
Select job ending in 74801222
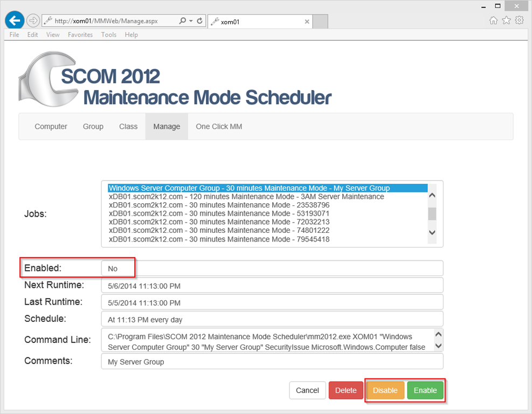click(267, 230)
